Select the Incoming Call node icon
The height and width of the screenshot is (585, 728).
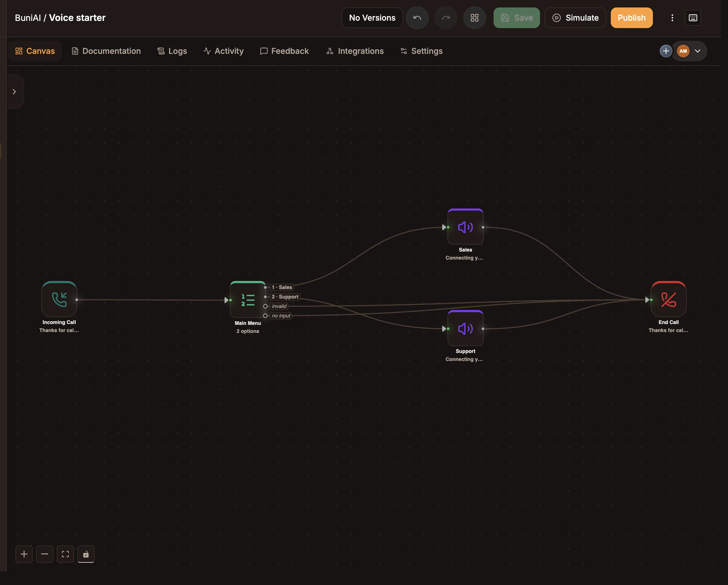(x=59, y=299)
